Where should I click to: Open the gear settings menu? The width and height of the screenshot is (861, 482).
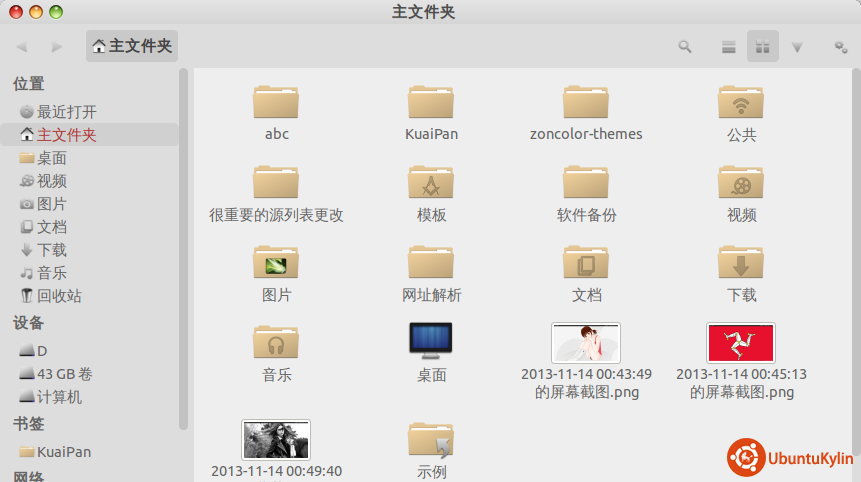click(x=840, y=46)
